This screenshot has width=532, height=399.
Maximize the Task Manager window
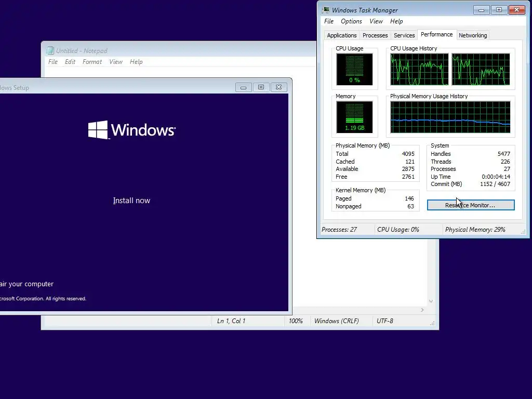click(499, 10)
